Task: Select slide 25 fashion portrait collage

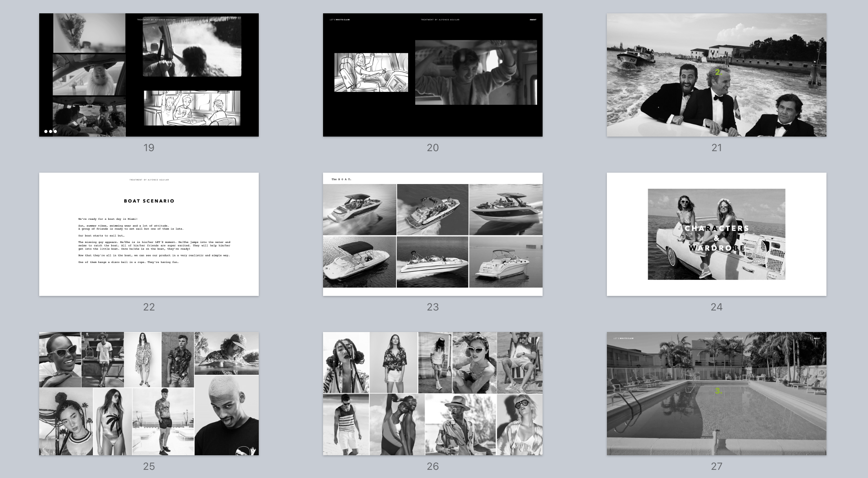Action: [x=149, y=394]
